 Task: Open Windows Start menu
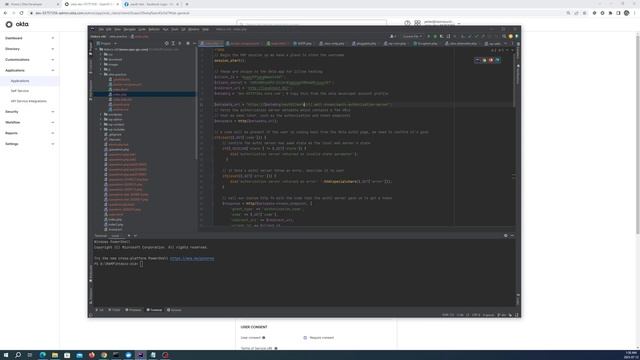(6, 355)
